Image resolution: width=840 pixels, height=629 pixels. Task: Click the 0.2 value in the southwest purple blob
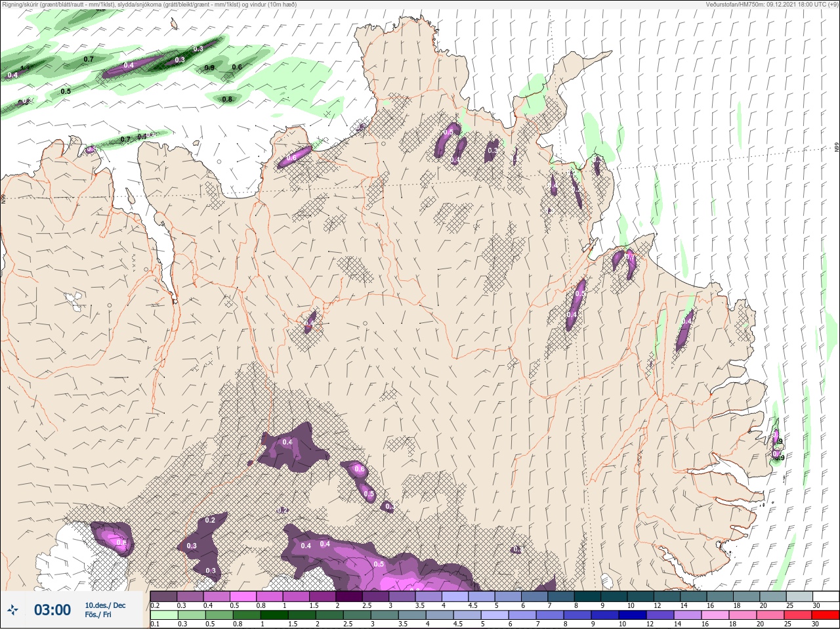210,520
